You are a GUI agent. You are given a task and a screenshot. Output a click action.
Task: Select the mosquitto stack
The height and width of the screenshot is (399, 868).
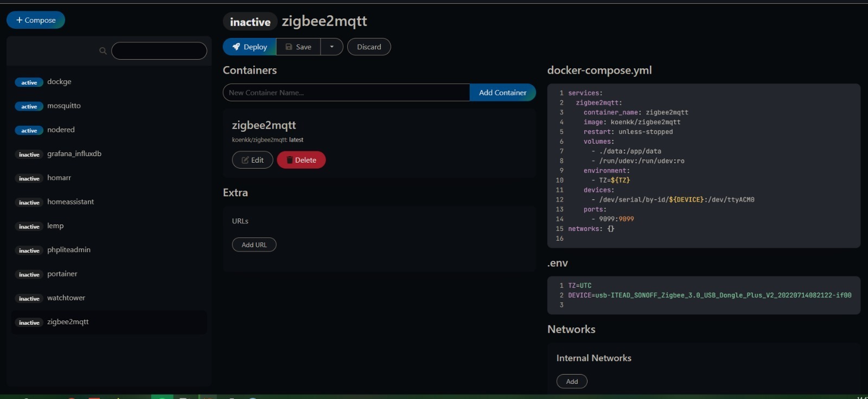[63, 106]
